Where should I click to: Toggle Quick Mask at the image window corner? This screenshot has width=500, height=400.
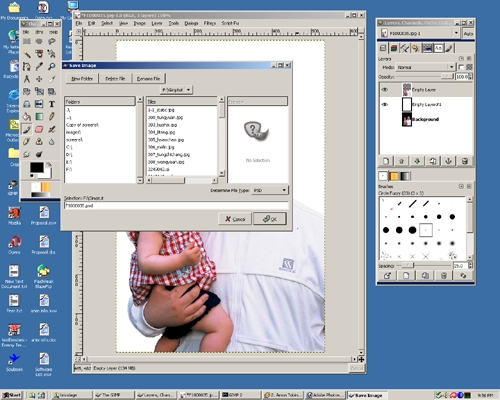point(78,359)
